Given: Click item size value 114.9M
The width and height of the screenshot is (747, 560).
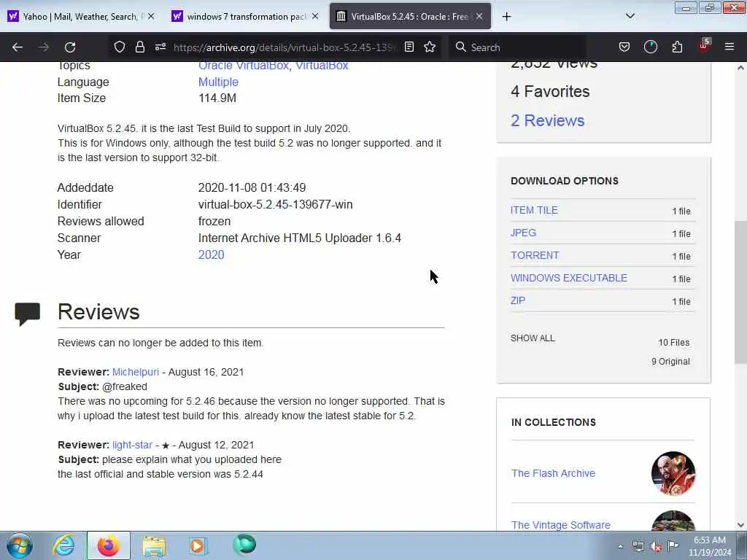Looking at the screenshot, I should coord(217,98).
